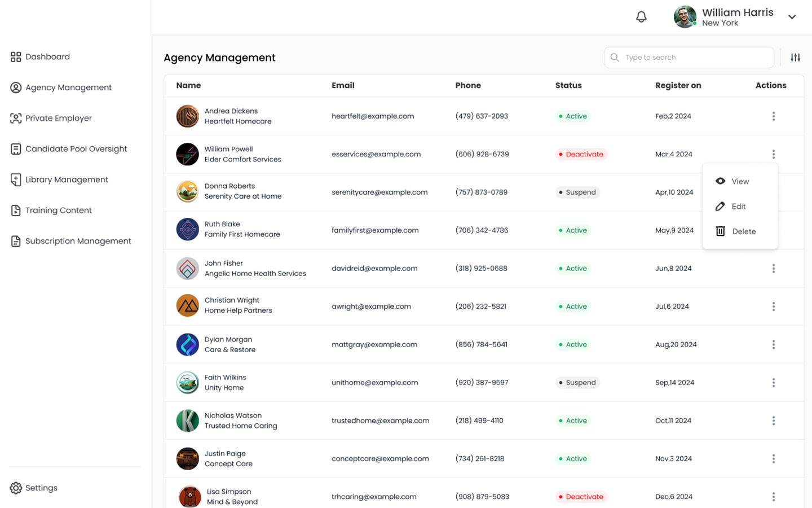This screenshot has height=508, width=812.
Task: Click the magnifier icon in the search box
Action: [615, 58]
